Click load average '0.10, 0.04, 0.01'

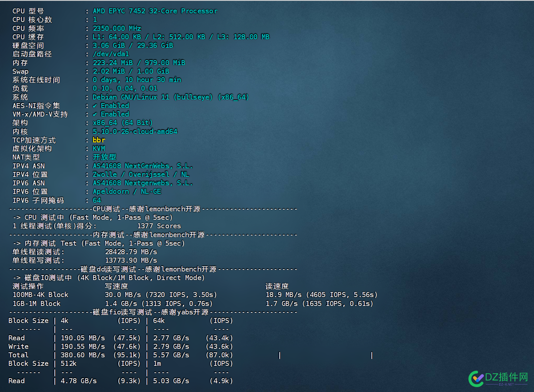tap(125, 88)
